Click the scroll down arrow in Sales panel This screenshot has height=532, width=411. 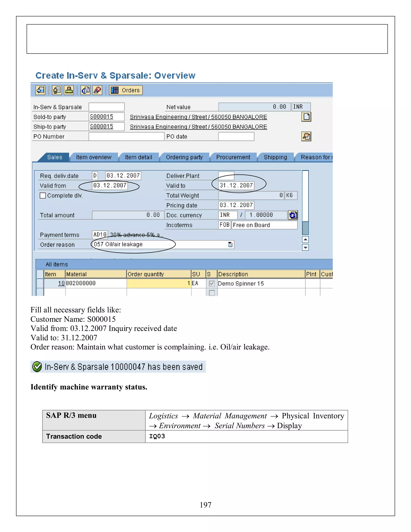pos(305,248)
